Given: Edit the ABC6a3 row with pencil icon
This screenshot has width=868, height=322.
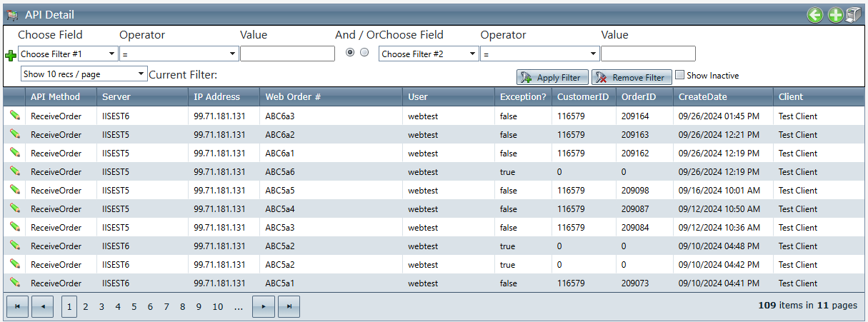Looking at the screenshot, I should click(14, 116).
